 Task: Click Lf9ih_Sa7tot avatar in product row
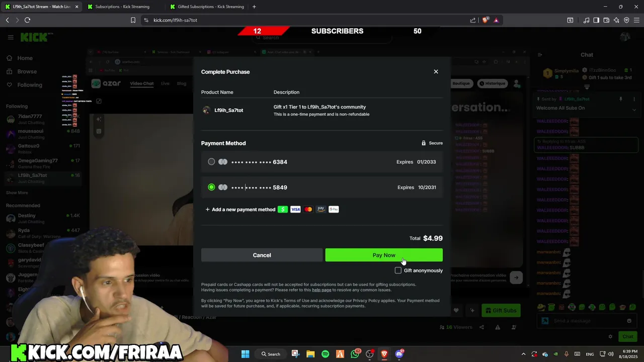(x=206, y=110)
